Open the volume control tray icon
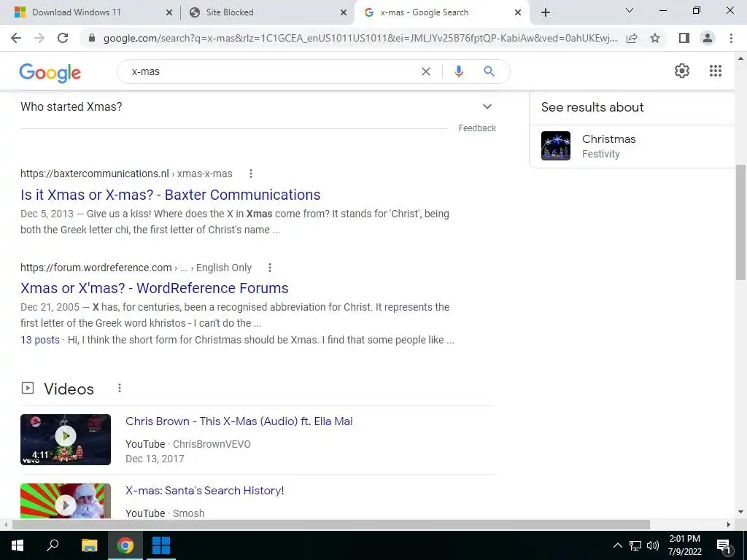The image size is (747, 560). (653, 545)
